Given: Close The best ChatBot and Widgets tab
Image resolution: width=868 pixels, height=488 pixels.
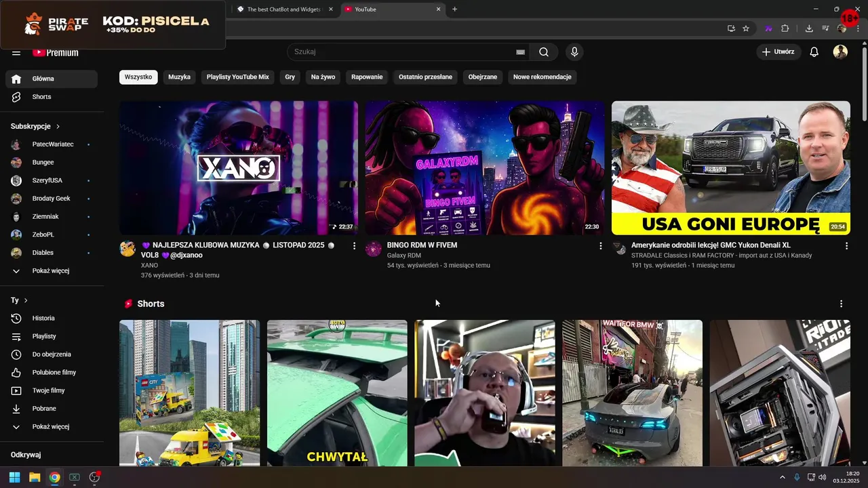Looking at the screenshot, I should tap(330, 9).
